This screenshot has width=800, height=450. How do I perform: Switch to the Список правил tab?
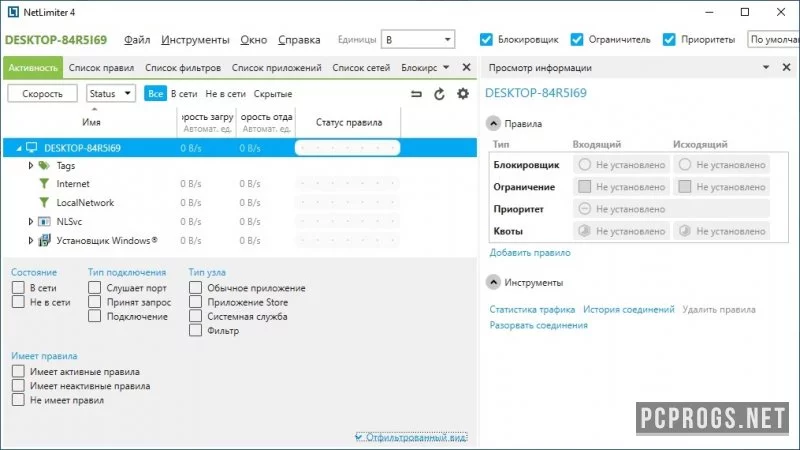[x=102, y=67]
